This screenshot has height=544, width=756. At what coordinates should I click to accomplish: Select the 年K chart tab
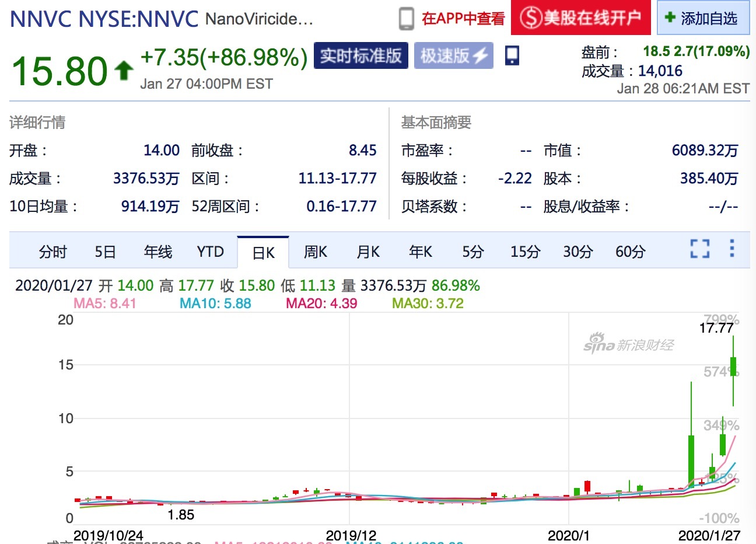click(421, 252)
